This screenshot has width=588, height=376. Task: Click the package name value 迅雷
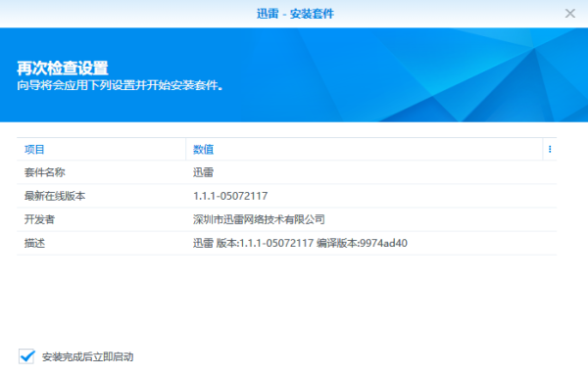click(203, 172)
